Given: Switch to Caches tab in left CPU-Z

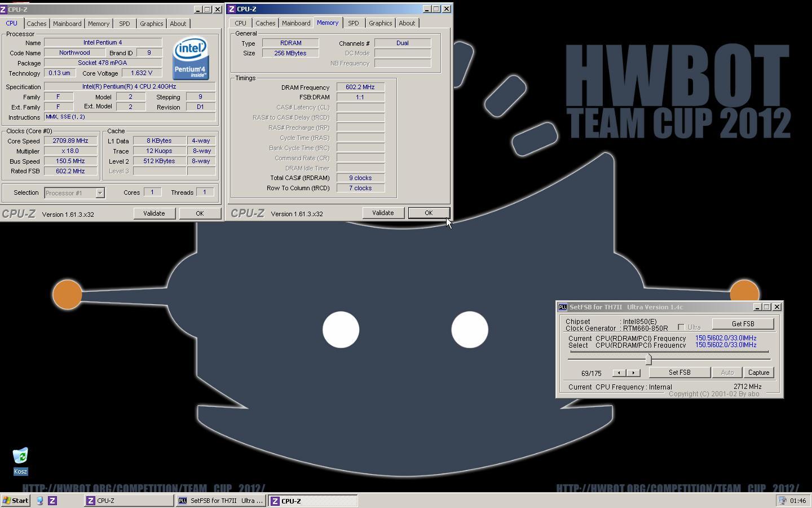Looking at the screenshot, I should pyautogui.click(x=37, y=24).
